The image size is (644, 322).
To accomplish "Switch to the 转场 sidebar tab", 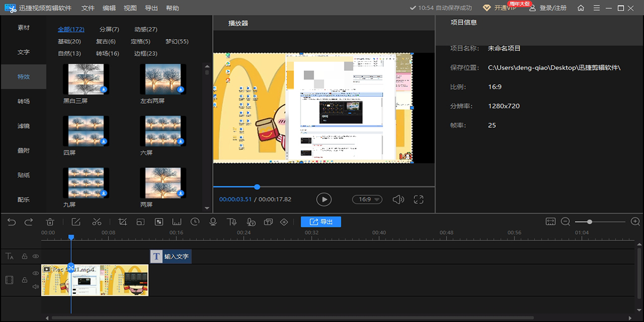I will [x=24, y=101].
